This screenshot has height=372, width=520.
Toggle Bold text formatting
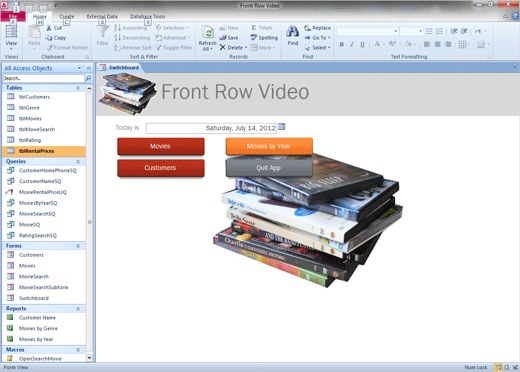click(342, 44)
